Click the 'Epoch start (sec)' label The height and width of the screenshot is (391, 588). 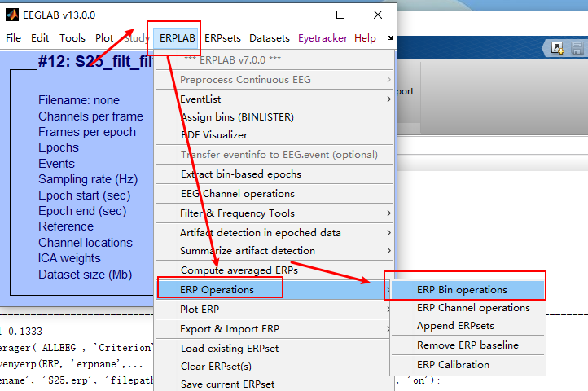pos(85,195)
